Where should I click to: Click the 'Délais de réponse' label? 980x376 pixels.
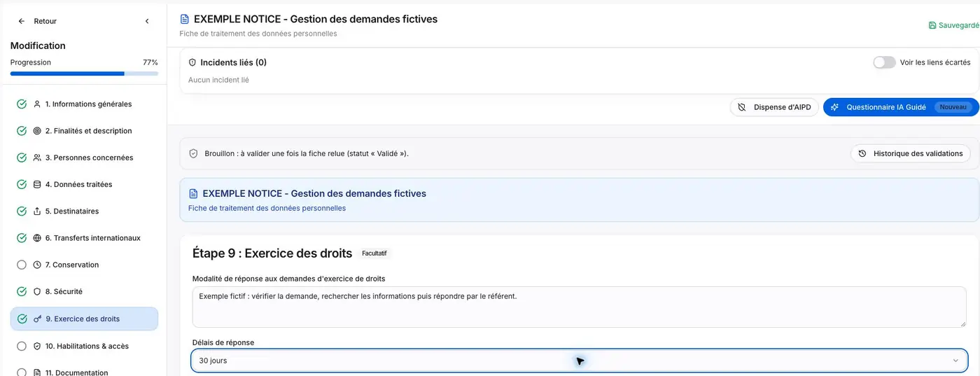click(x=223, y=342)
